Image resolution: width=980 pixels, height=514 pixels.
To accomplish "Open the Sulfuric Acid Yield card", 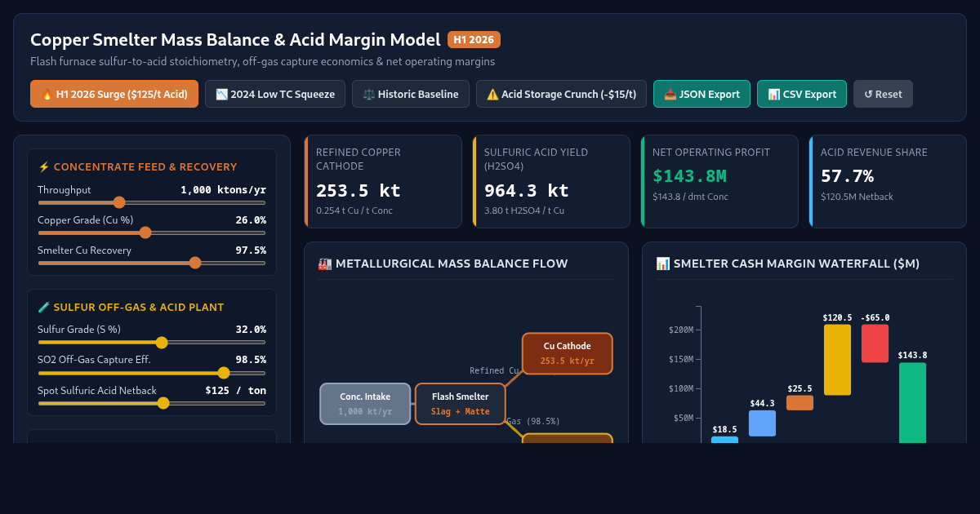I will coord(551,181).
